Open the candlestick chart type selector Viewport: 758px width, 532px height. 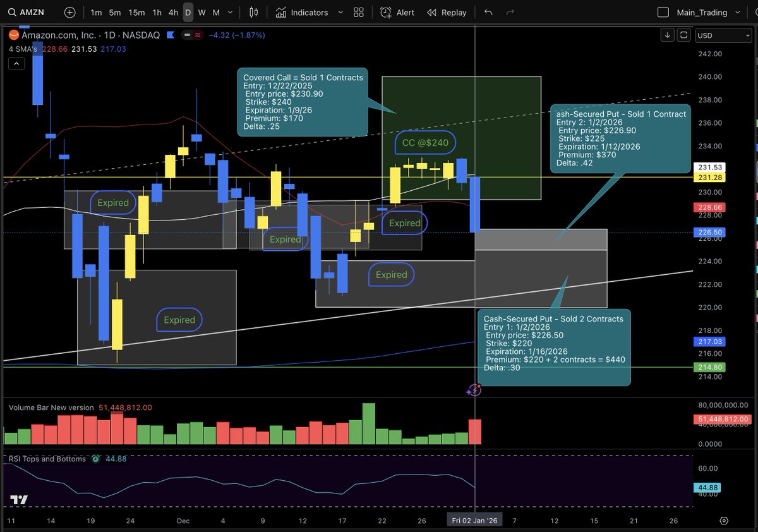point(253,13)
